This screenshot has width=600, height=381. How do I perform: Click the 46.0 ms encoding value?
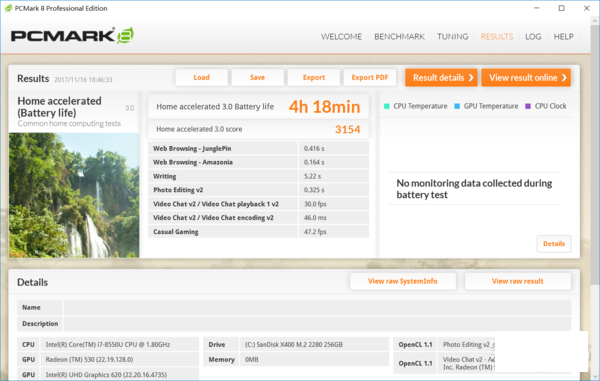point(315,218)
